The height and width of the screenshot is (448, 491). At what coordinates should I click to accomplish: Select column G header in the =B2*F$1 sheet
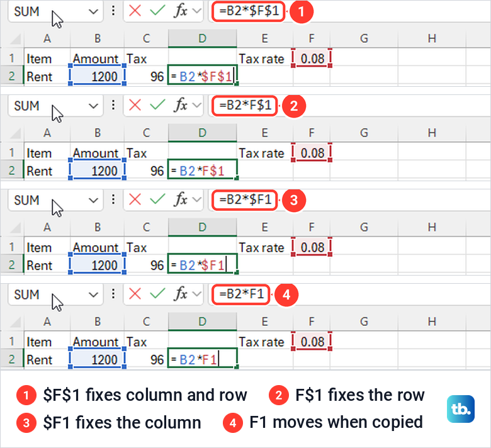click(x=364, y=133)
